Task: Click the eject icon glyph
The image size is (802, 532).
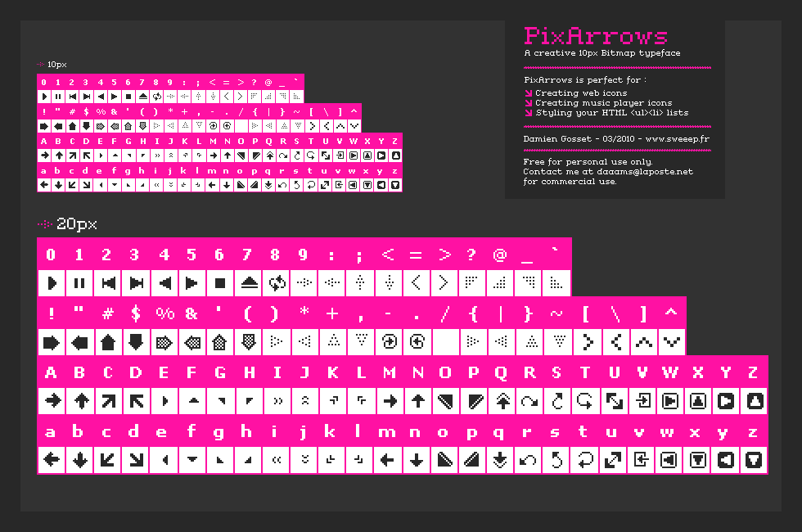Action: click(x=250, y=282)
